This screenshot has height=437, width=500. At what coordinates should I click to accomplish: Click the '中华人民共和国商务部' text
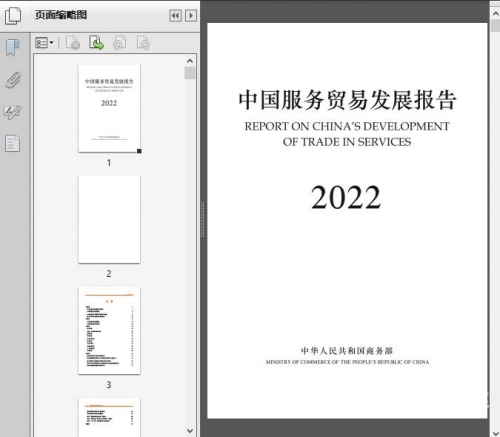[x=347, y=351]
